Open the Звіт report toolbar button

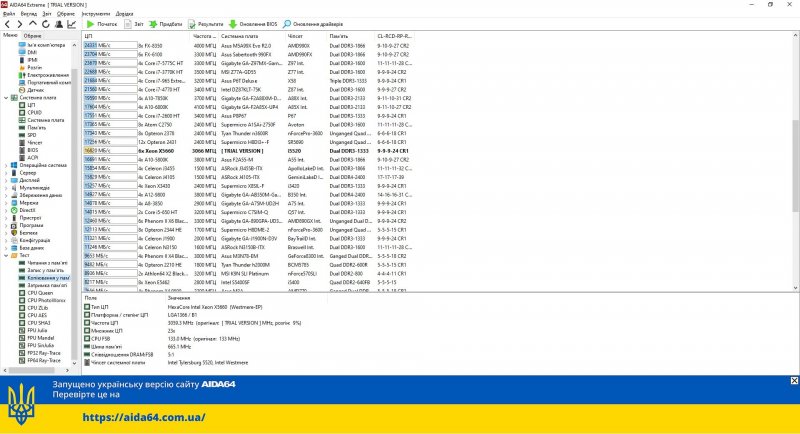tap(133, 23)
